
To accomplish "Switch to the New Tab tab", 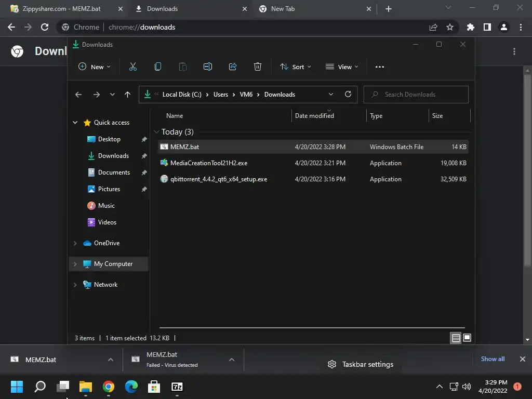I will click(283, 9).
